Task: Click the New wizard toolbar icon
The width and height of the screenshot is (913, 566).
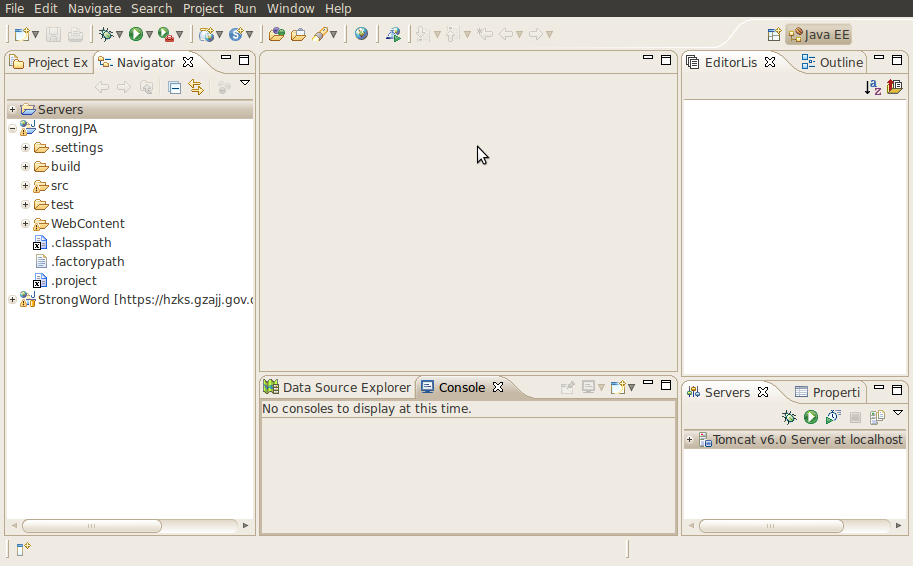Action: 22,34
